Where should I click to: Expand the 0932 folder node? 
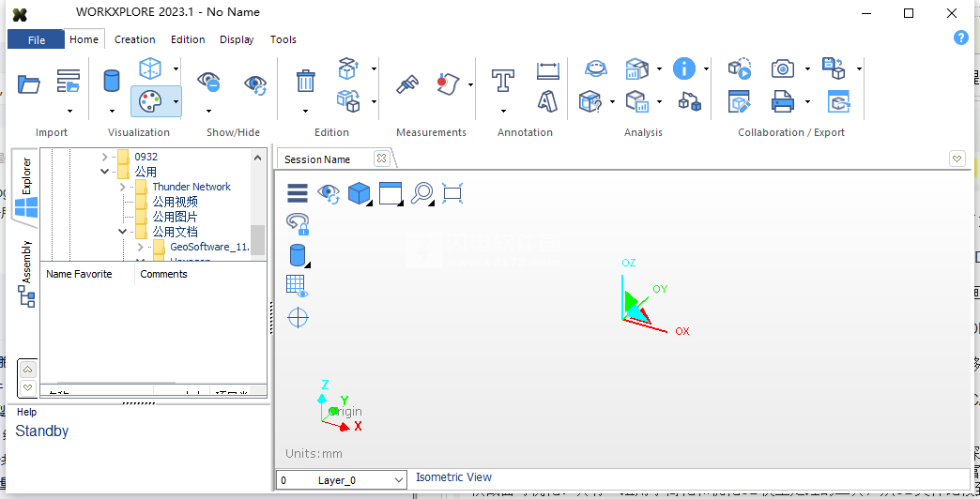pyautogui.click(x=105, y=157)
